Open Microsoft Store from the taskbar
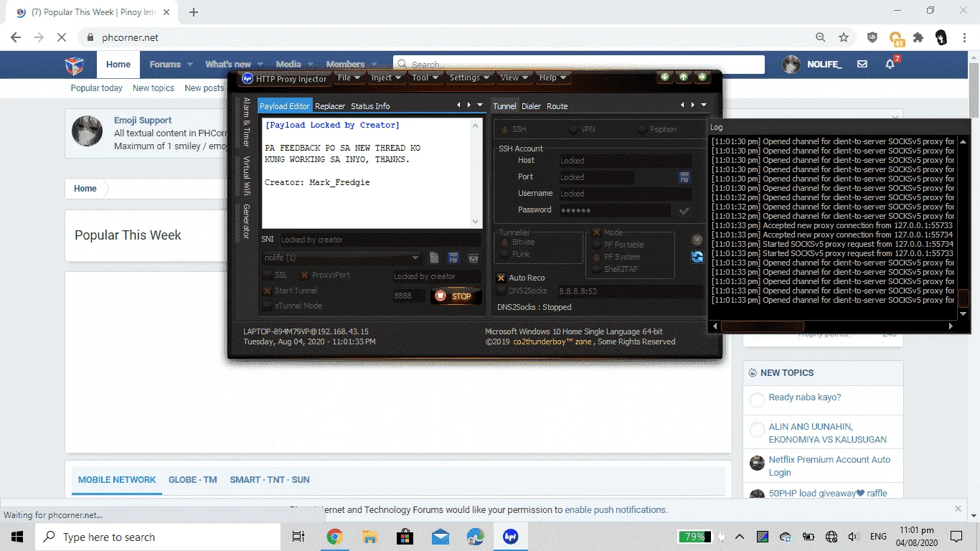The width and height of the screenshot is (980, 551). [405, 537]
